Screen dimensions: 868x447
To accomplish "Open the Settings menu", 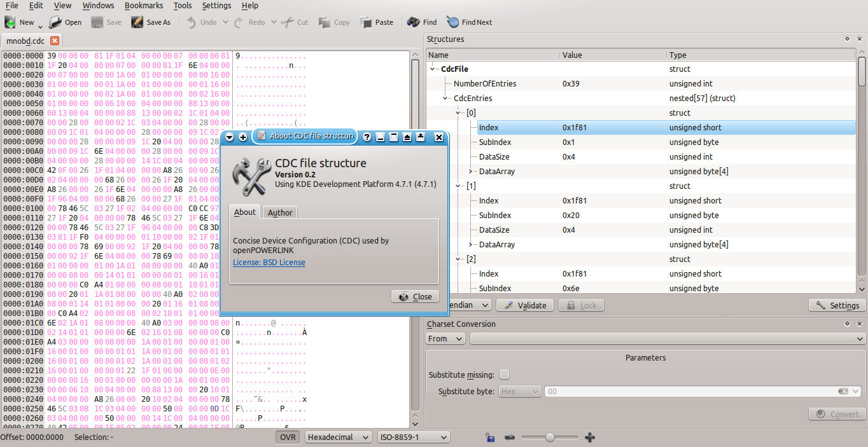I will 217,5.
